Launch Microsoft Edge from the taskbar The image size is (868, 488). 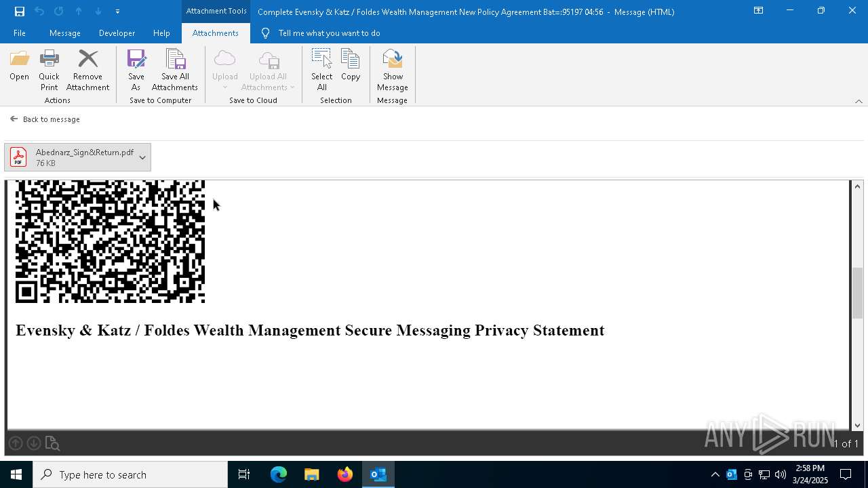(x=279, y=474)
